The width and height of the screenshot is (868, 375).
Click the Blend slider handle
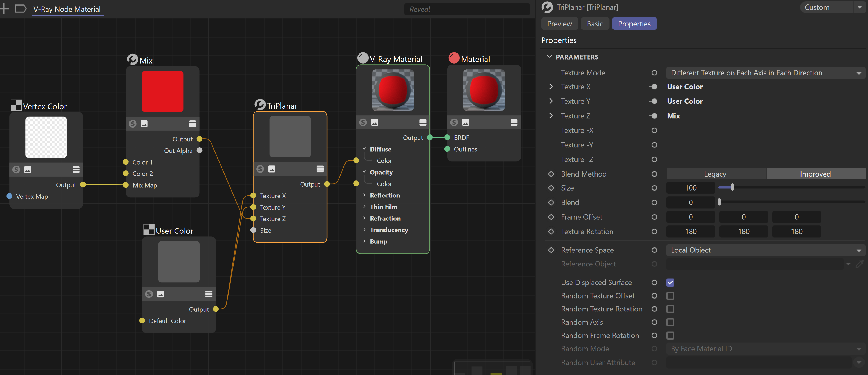click(719, 202)
